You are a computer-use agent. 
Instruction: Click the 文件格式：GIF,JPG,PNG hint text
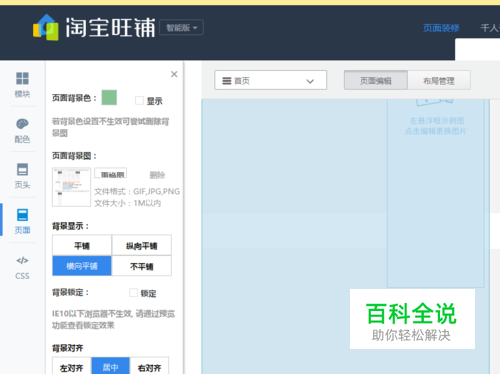click(x=137, y=191)
